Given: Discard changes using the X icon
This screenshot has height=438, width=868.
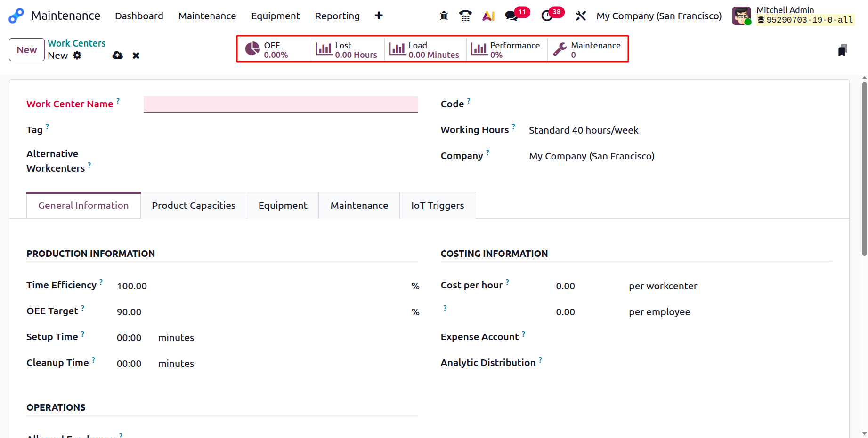Looking at the screenshot, I should pos(136,55).
